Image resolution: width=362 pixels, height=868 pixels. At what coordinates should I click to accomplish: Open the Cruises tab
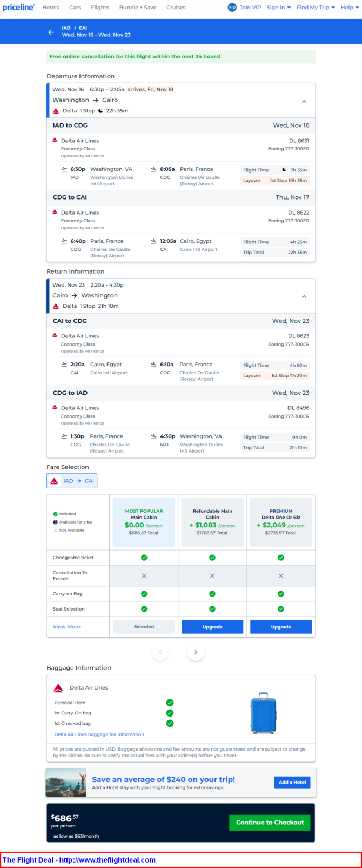click(x=176, y=8)
